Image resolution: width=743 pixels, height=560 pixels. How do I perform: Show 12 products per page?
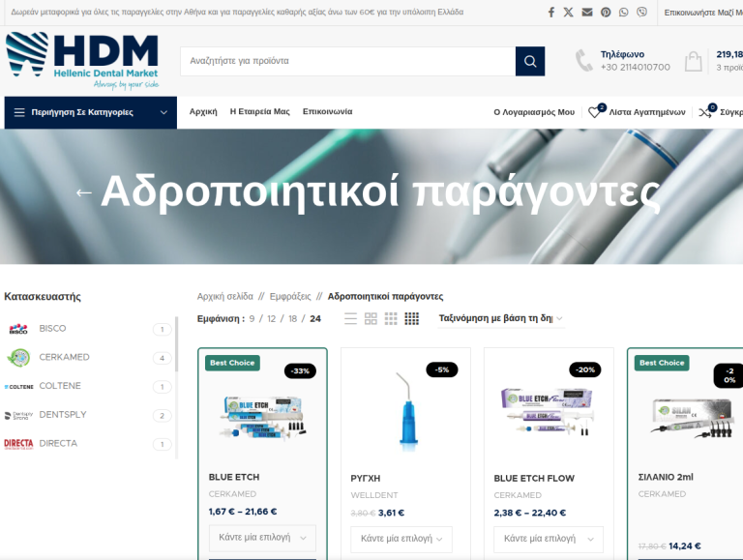(271, 319)
